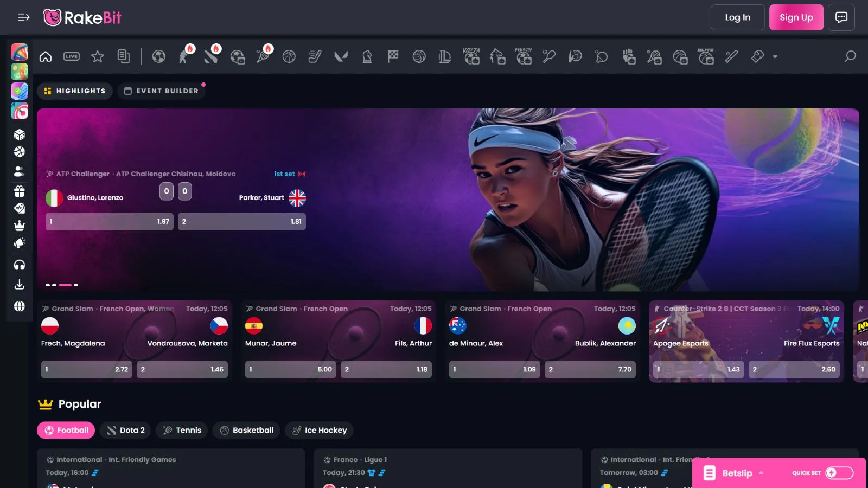Select the Ice Hockey popular filter

(x=320, y=430)
